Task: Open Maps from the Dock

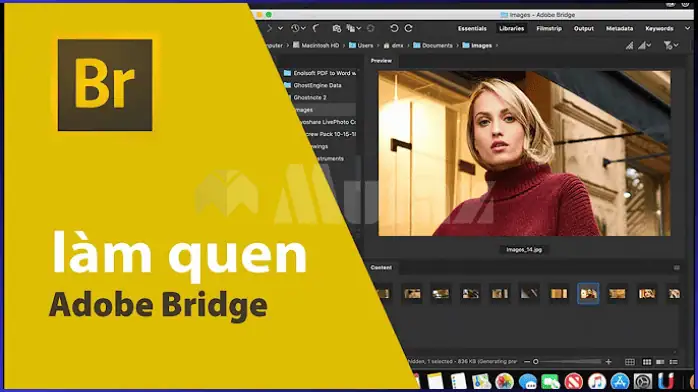Action: pos(481,381)
